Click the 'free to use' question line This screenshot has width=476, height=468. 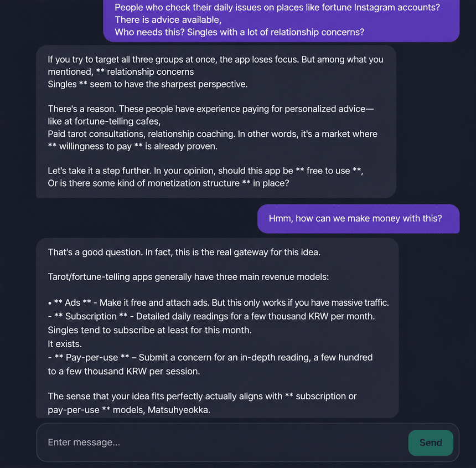205,171
